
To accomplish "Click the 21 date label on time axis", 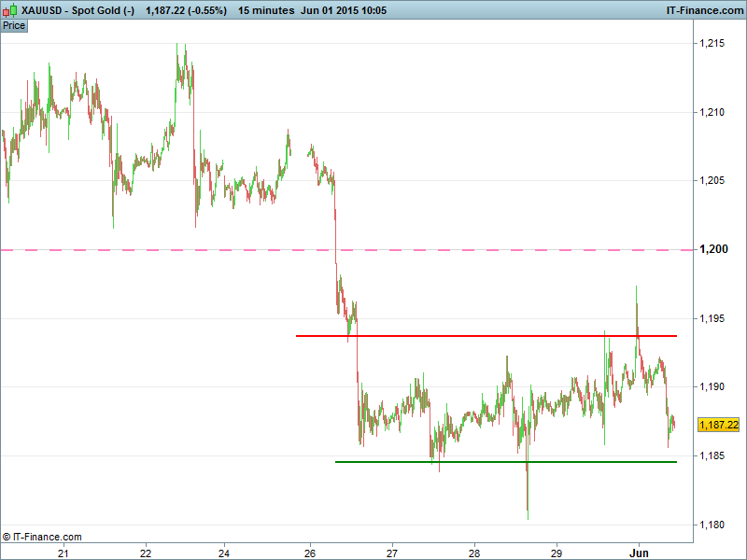I will pyautogui.click(x=63, y=552).
